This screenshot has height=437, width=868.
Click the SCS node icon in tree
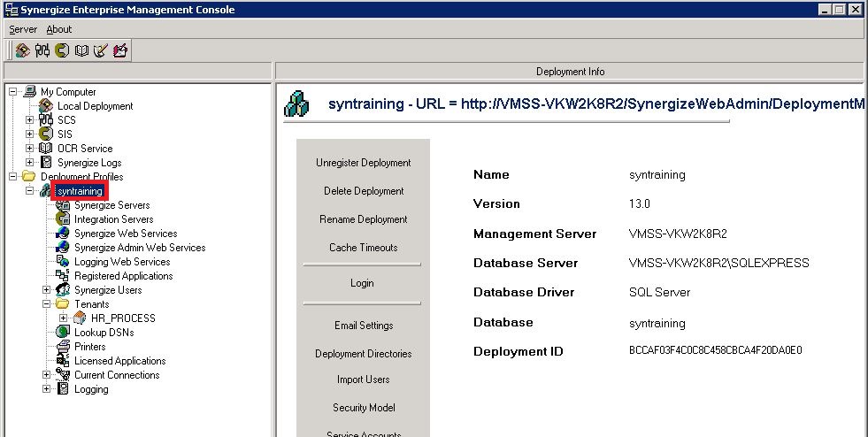[46, 119]
